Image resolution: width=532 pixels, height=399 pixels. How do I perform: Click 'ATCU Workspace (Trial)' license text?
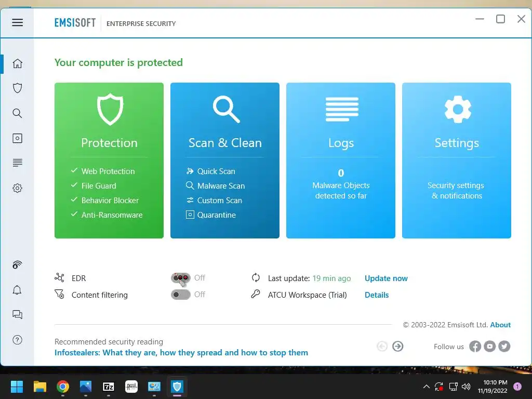coord(308,295)
